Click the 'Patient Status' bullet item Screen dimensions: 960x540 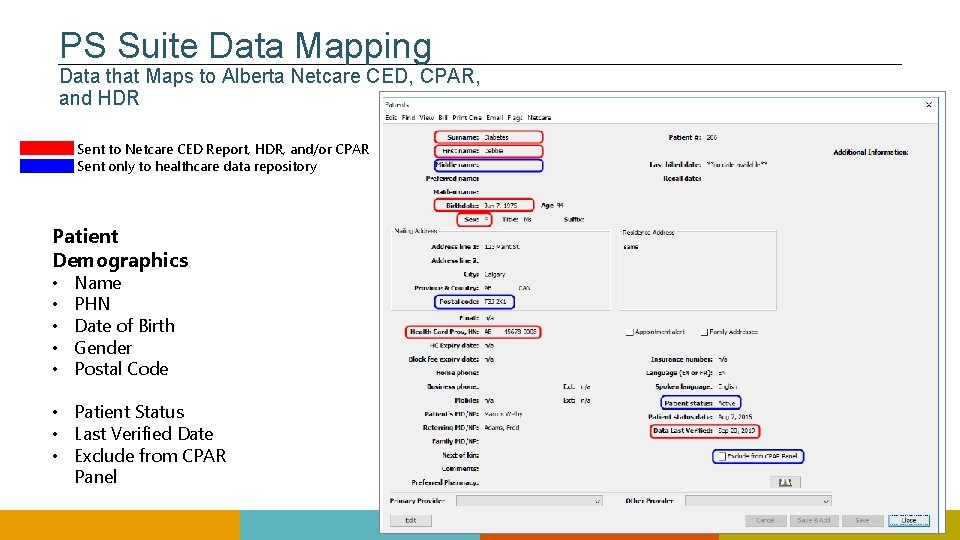click(x=129, y=411)
